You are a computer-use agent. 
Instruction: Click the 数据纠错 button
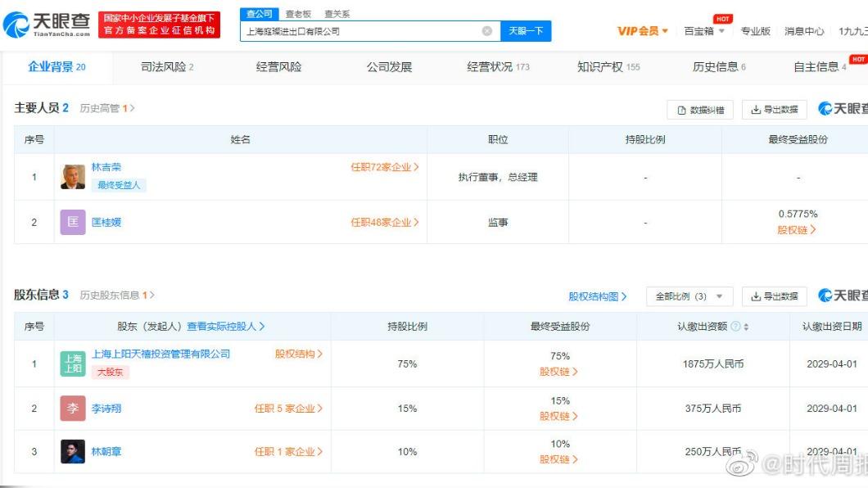click(700, 110)
